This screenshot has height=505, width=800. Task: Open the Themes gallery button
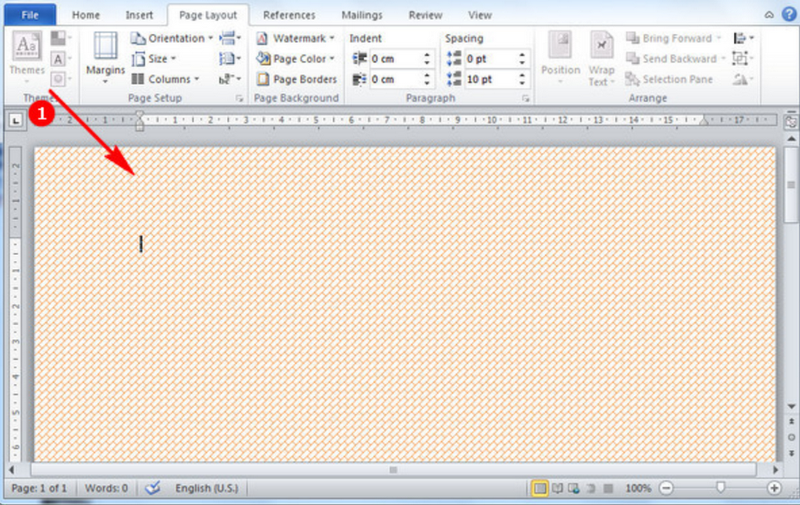[x=27, y=58]
